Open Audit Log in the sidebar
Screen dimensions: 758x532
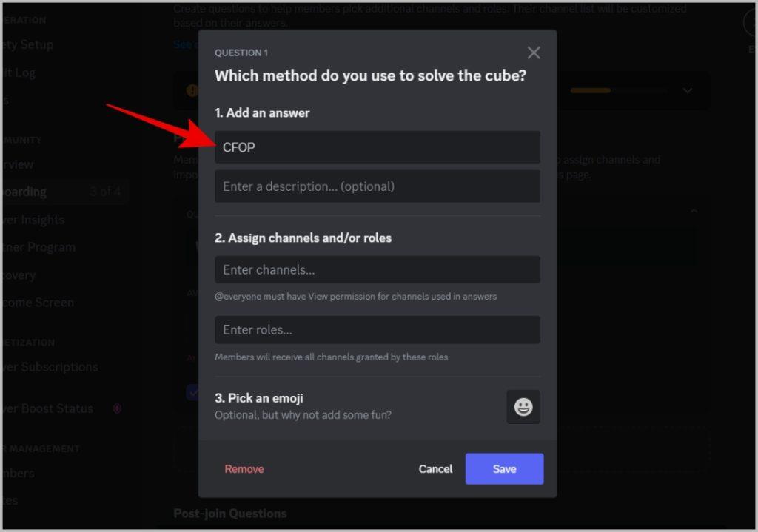(19, 73)
